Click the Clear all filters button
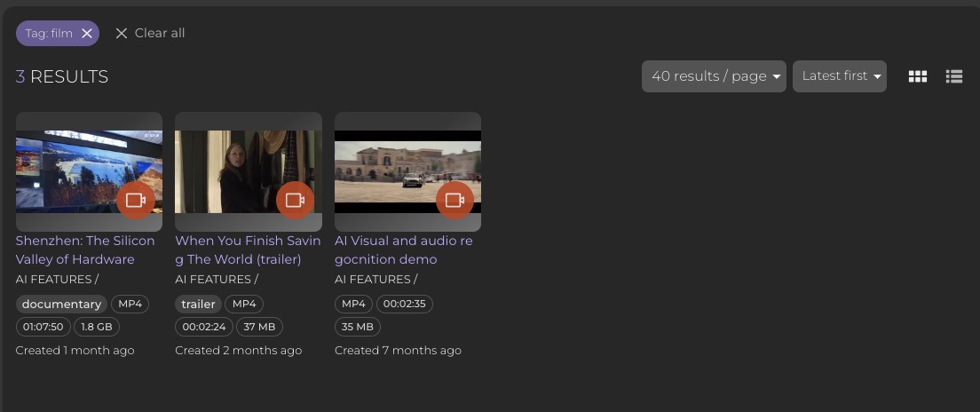Viewport: 980px width, 412px height. point(150,34)
